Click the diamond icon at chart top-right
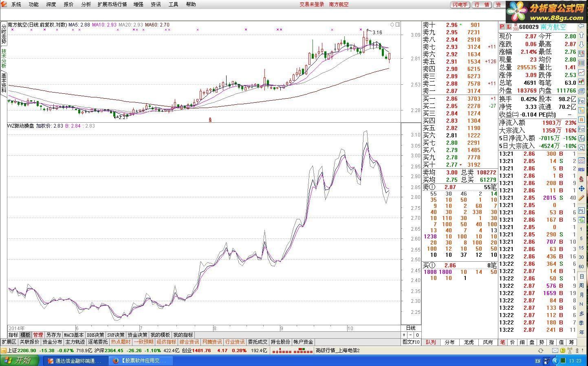 click(x=392, y=24)
